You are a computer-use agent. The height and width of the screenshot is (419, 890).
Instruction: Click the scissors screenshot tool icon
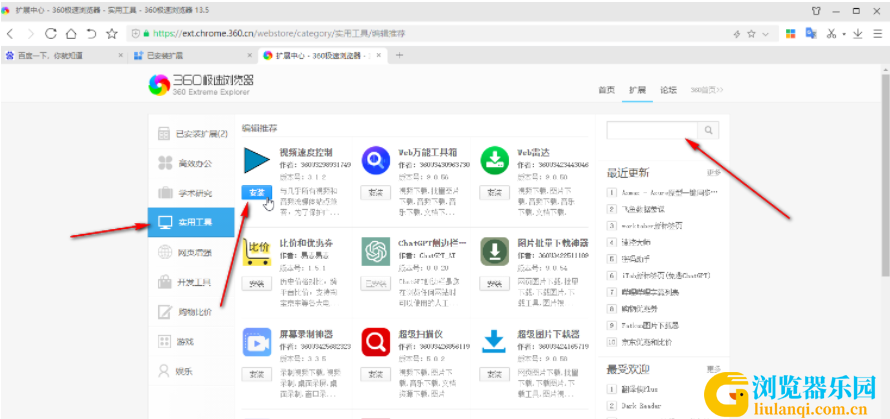[x=832, y=33]
